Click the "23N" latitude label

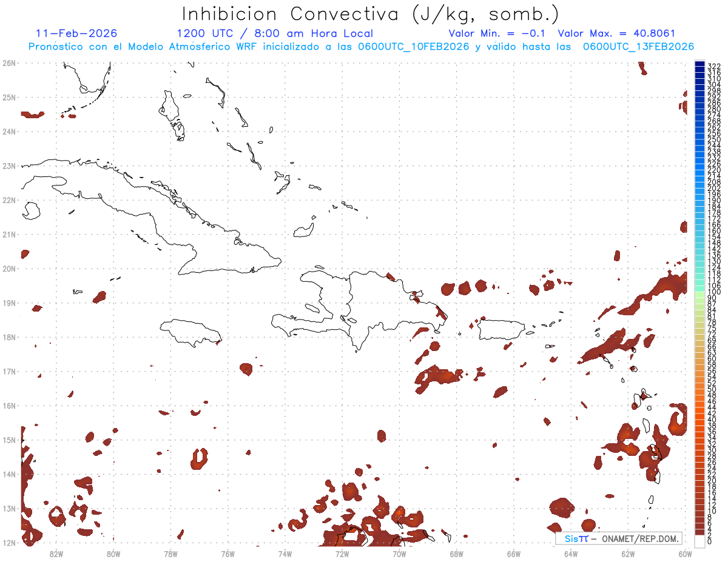pos(9,166)
